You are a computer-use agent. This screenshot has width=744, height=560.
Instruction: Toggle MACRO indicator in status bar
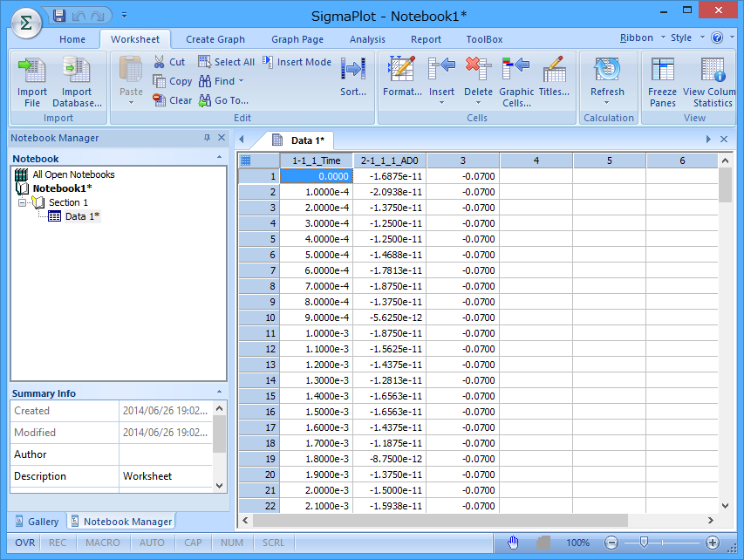[103, 543]
